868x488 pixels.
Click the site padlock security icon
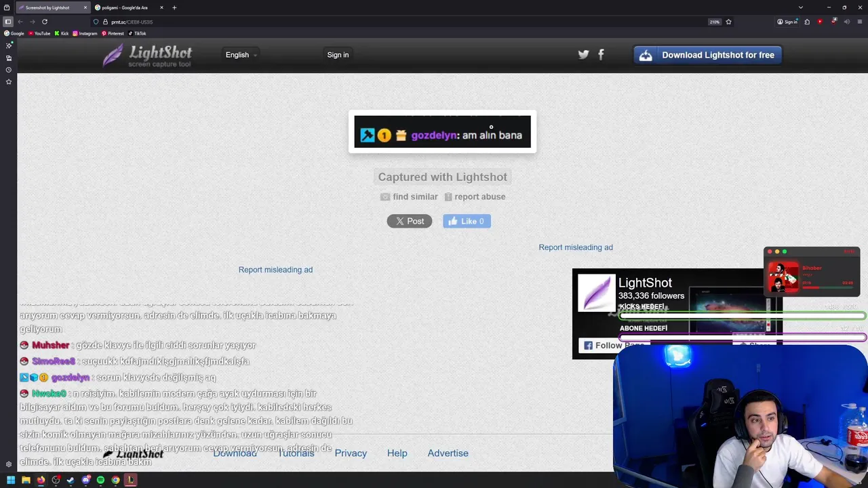(105, 22)
